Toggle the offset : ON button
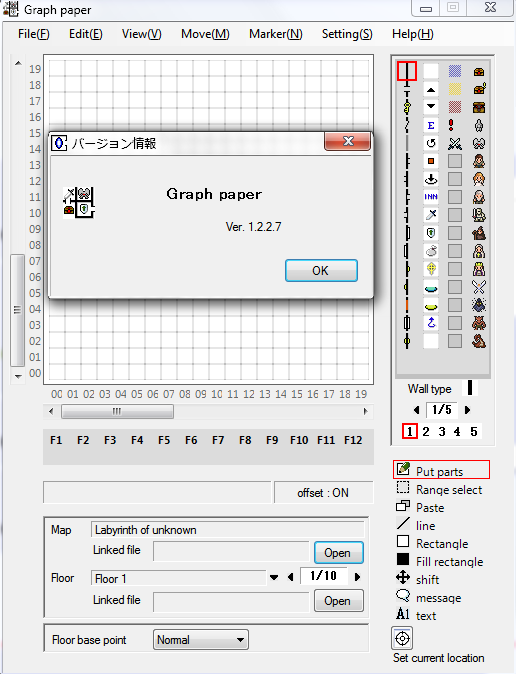Viewport: 516px width, 674px height. coord(324,493)
